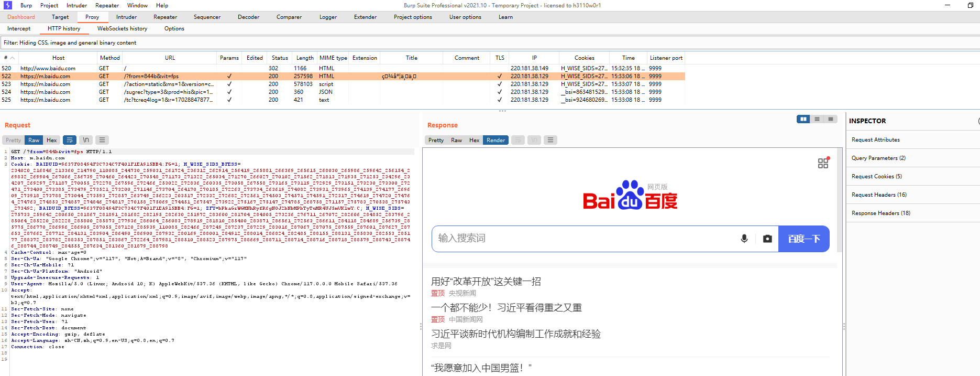Click the microphone icon in Baidu search
Viewport: 980px width, 376px height.
point(744,239)
